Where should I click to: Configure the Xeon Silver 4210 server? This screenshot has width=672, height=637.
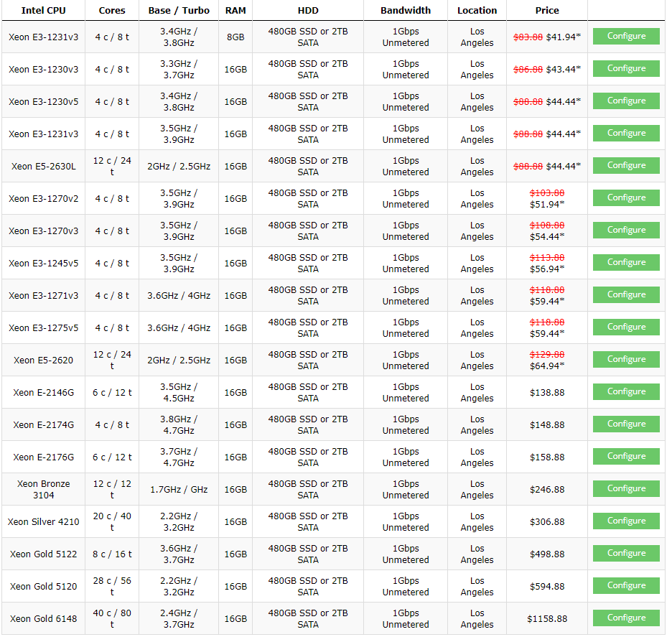[x=626, y=521]
